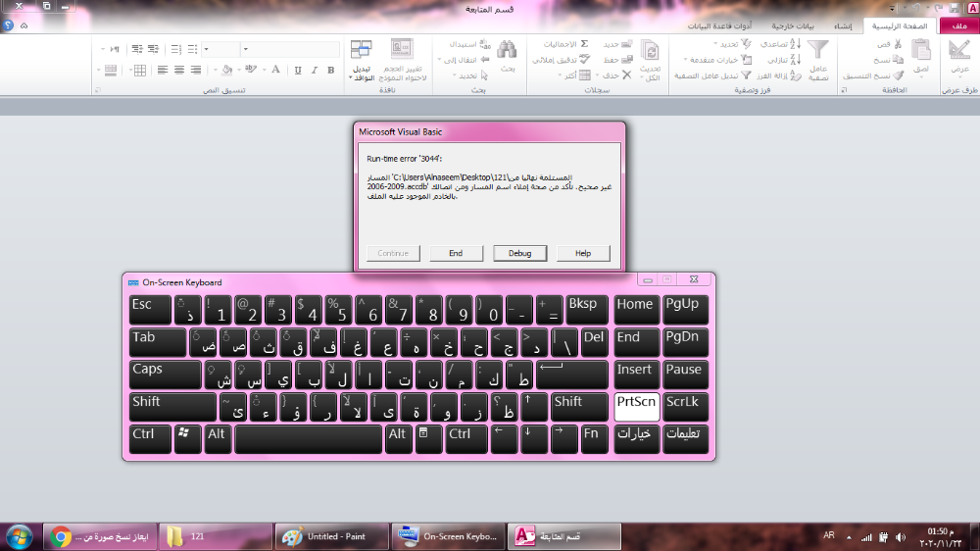The image size is (980, 551).
Task: Click the Copy (نسخ) icon
Action: pyautogui.click(x=898, y=60)
